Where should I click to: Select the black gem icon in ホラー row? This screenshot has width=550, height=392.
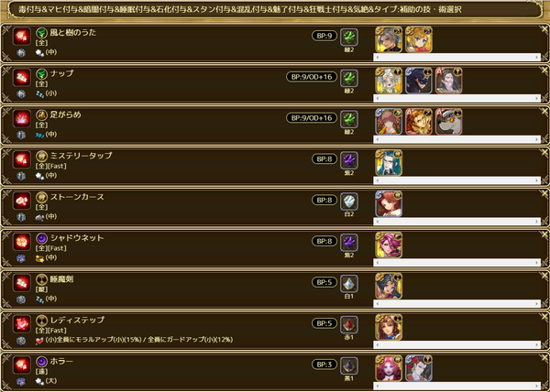[349, 365]
